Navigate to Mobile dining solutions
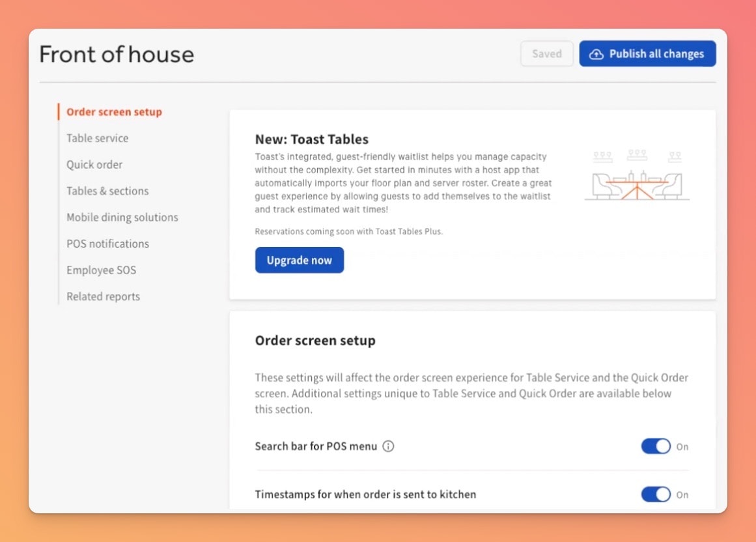This screenshot has height=542, width=756. [x=122, y=218]
